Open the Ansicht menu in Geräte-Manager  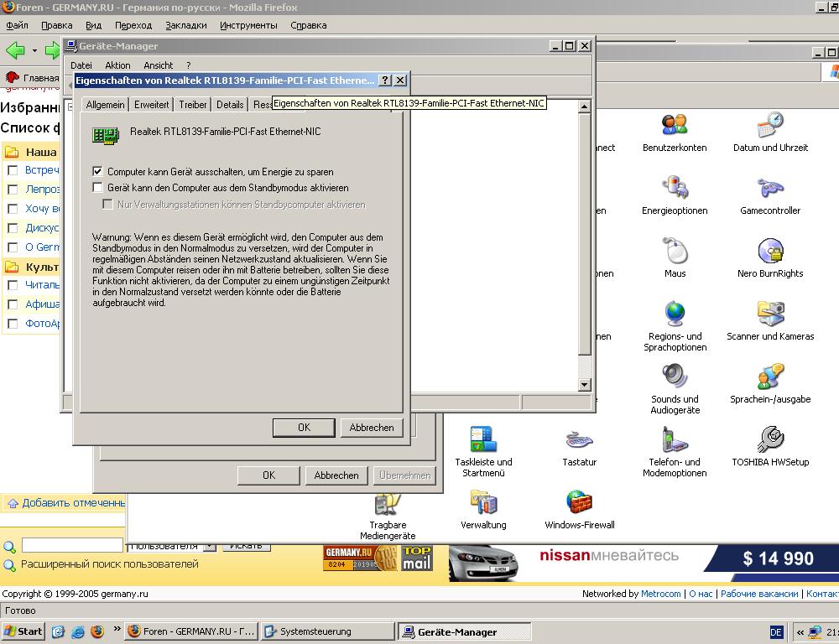click(159, 65)
